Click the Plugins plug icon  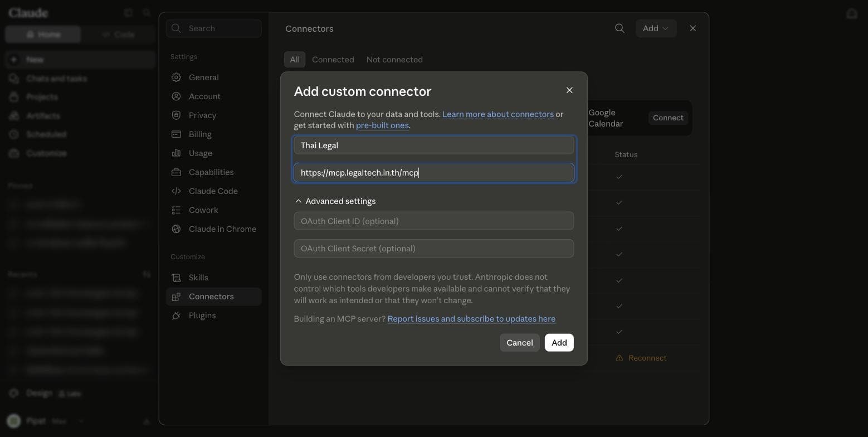(176, 315)
